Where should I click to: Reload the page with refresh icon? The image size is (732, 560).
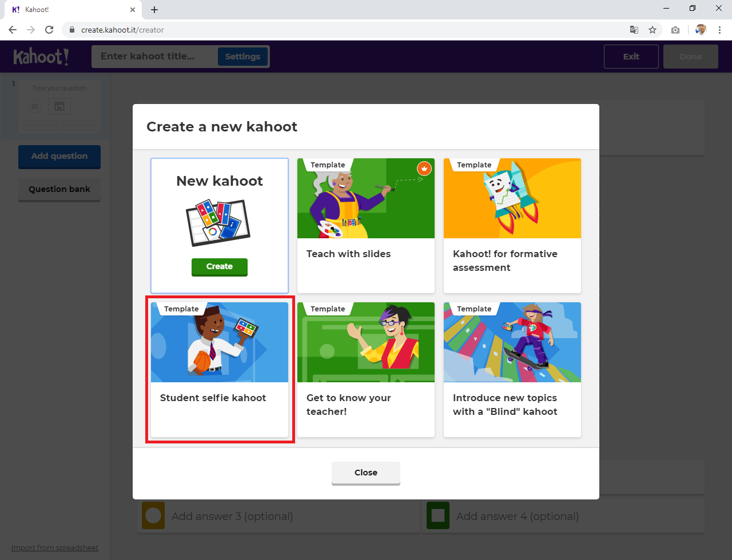(49, 30)
